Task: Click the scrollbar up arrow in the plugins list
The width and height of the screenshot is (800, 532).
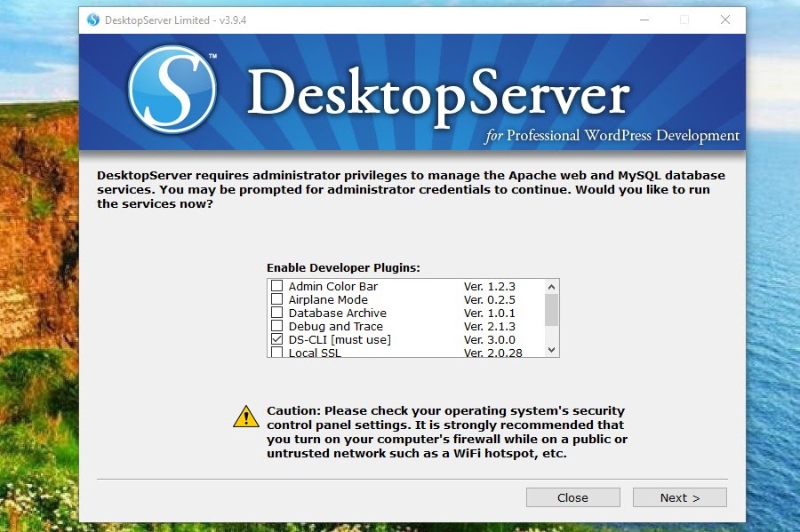Action: coord(550,286)
